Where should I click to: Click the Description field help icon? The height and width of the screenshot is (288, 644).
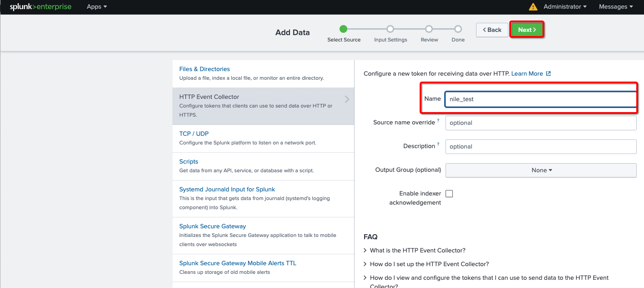point(438,144)
